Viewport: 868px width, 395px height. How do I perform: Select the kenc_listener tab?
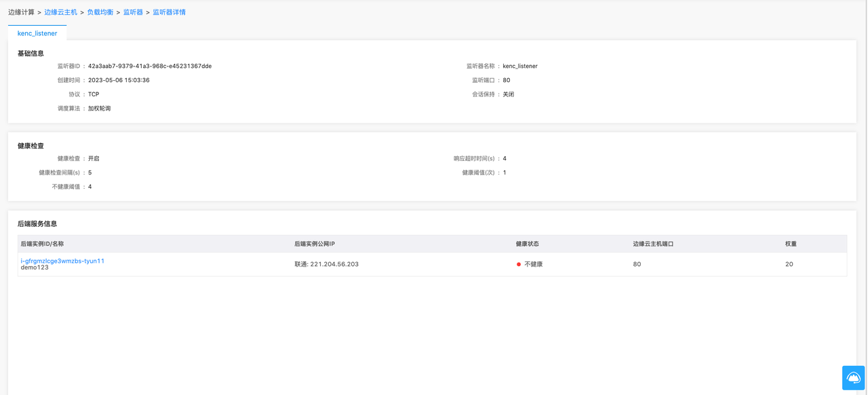click(37, 33)
